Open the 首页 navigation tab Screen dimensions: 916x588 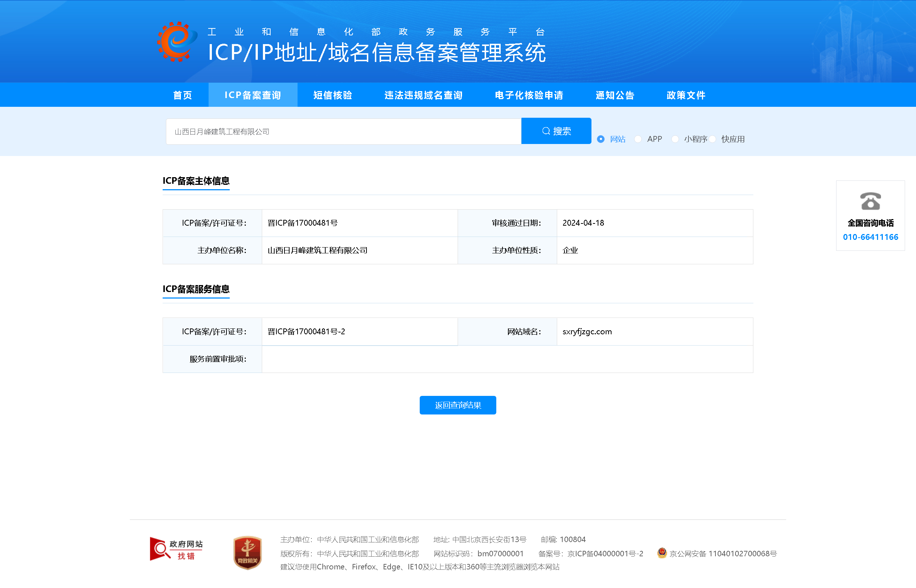pyautogui.click(x=183, y=95)
